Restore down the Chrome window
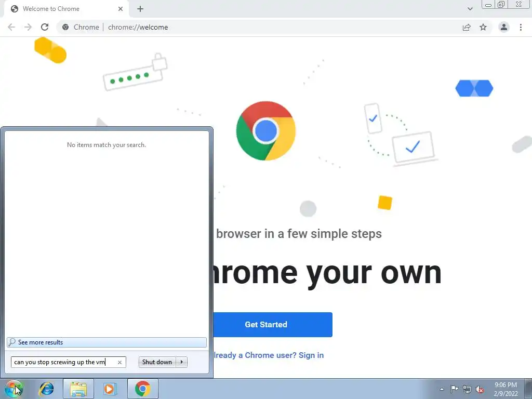The width and height of the screenshot is (532, 399). (501, 5)
